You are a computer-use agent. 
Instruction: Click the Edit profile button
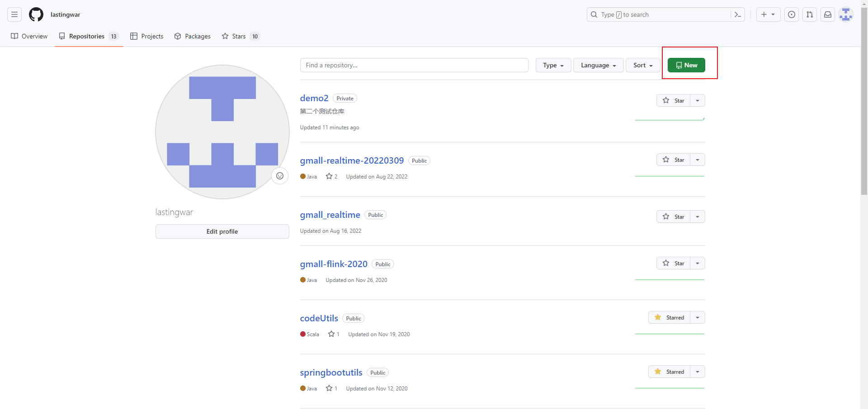[222, 231]
